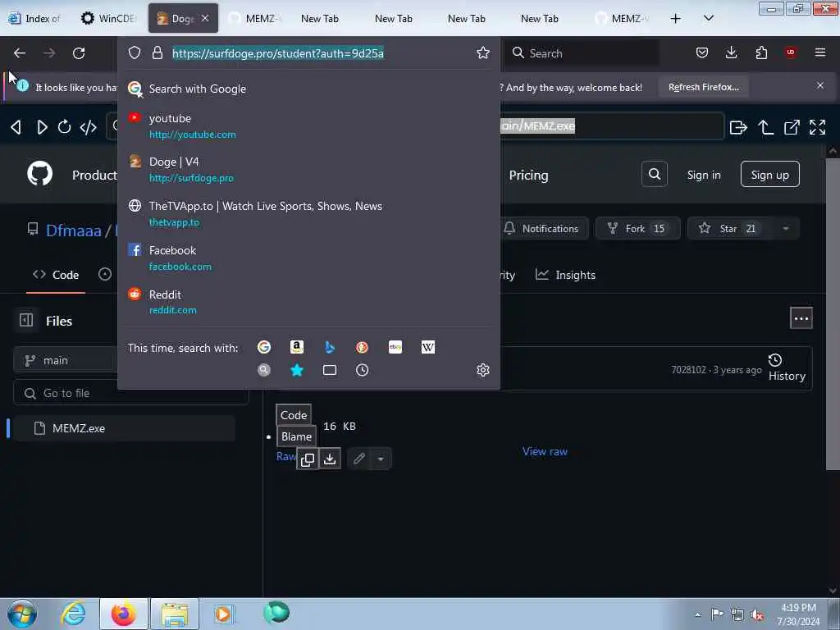Search bookmarks with blue star icon
The width and height of the screenshot is (840, 630).
click(x=297, y=370)
